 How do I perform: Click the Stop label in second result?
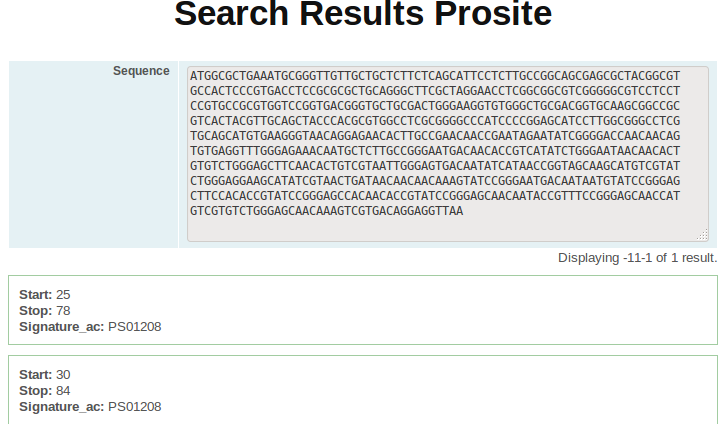[36, 391]
